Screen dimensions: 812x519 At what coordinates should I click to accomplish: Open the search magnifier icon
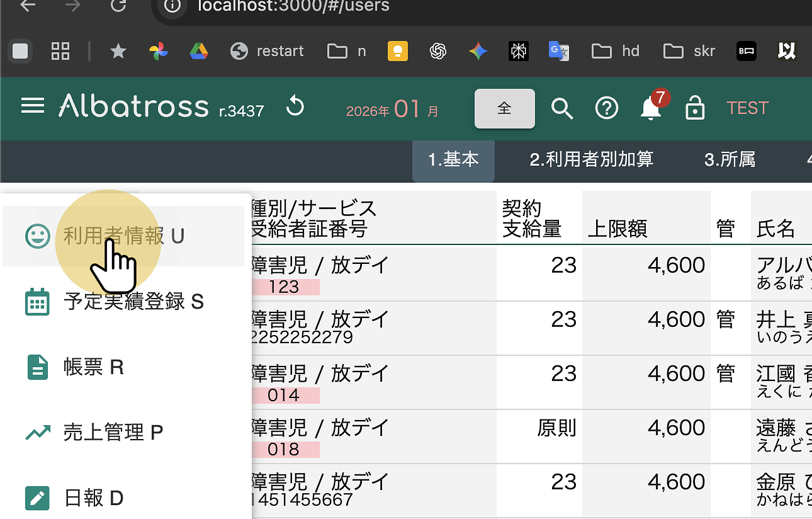tap(562, 108)
